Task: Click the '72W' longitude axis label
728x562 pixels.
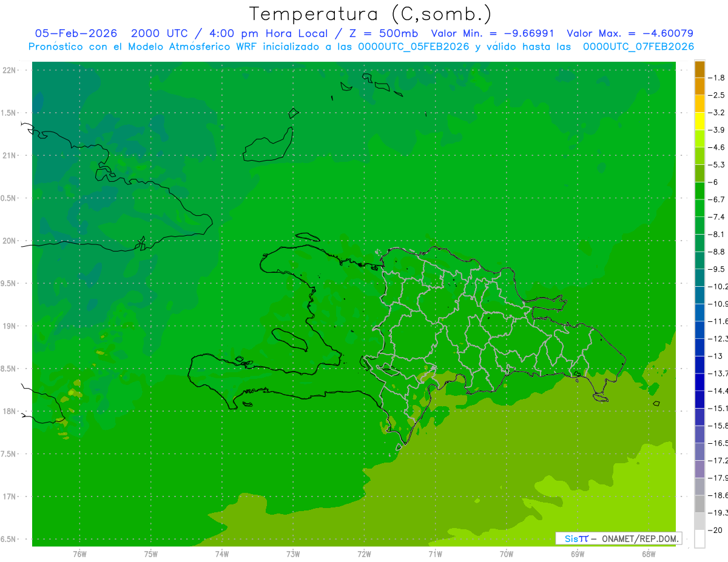Action: 364,554
